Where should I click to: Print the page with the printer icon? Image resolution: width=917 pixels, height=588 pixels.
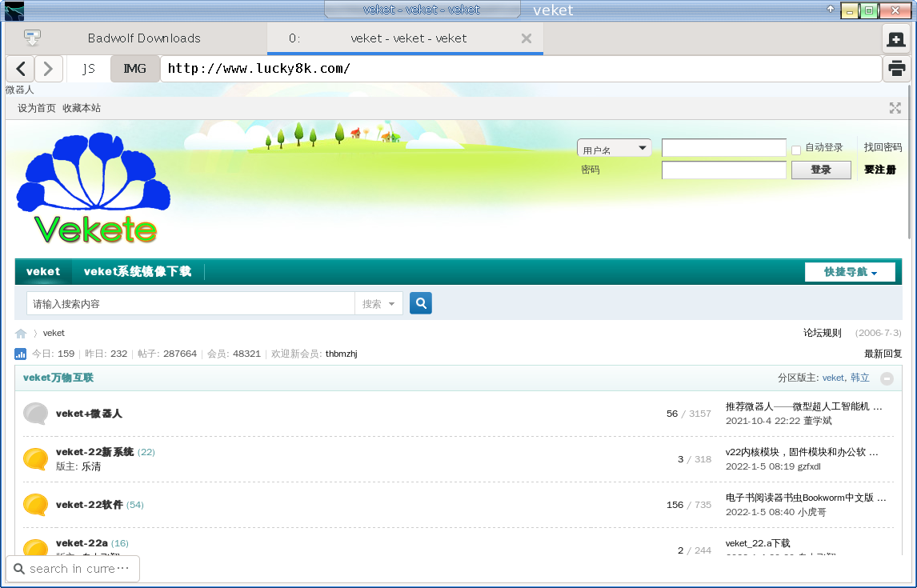pos(896,68)
